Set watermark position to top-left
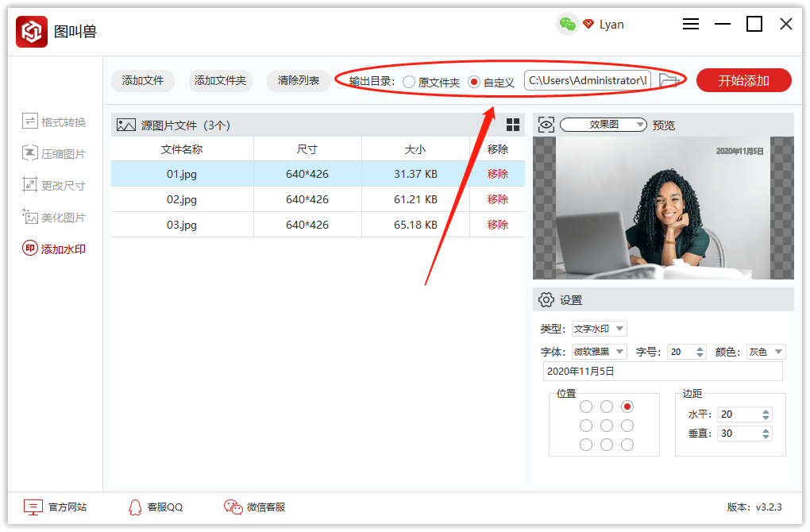This screenshot has width=810, height=532. [x=586, y=407]
